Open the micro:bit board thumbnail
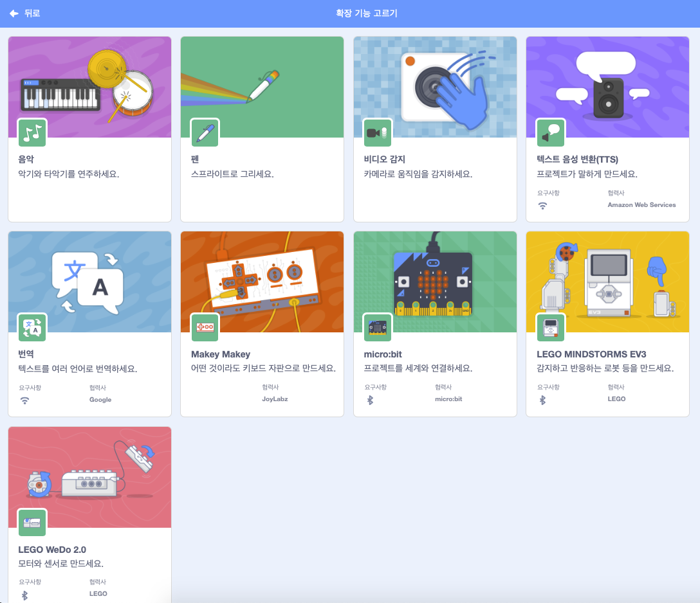 436,282
